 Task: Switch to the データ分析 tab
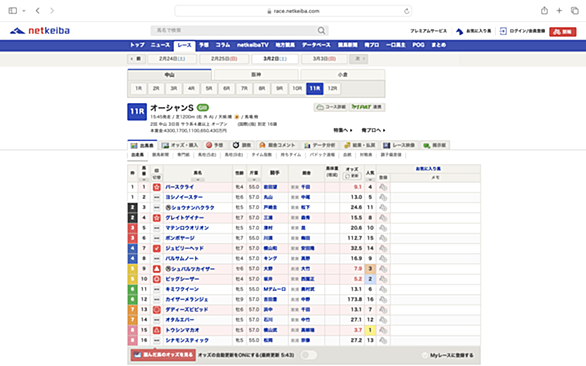tap(320, 145)
